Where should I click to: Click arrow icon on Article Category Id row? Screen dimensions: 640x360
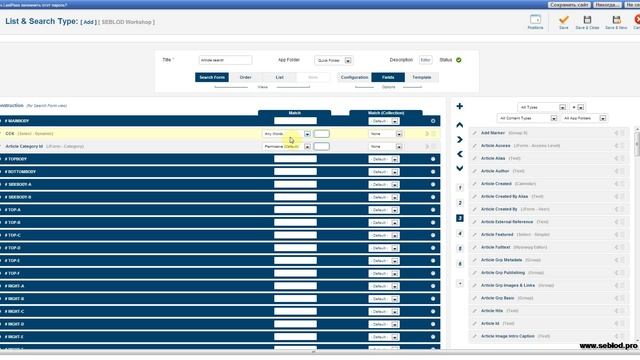[x=427, y=146]
